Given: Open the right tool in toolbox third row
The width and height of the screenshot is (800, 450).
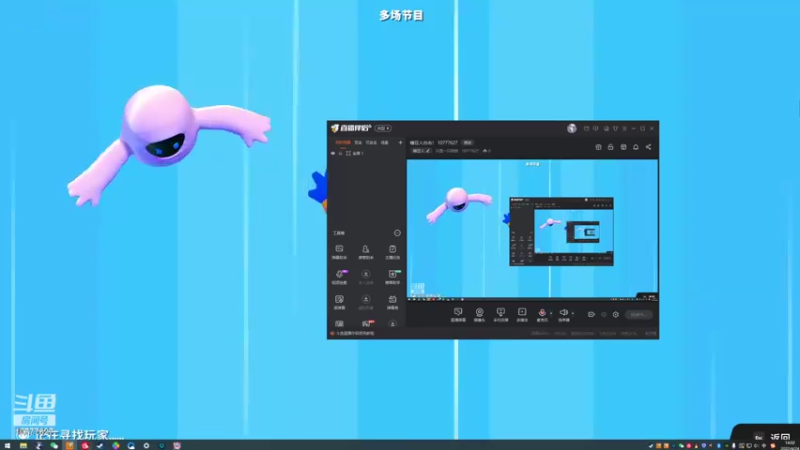Looking at the screenshot, I should (392, 302).
